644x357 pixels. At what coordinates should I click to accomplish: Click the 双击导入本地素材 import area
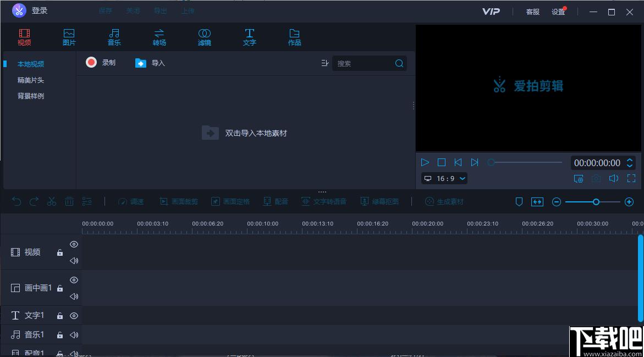coord(244,133)
